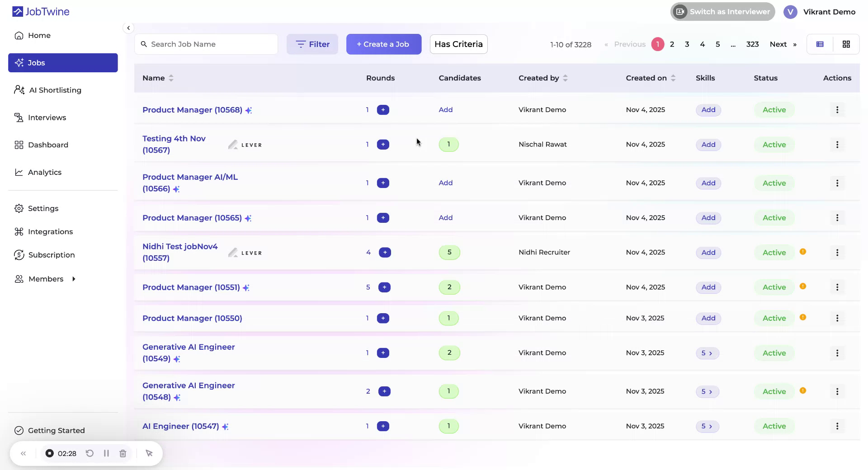Screen dimensions: 868x470
Task: Click Create a Job button
Action: 383,44
